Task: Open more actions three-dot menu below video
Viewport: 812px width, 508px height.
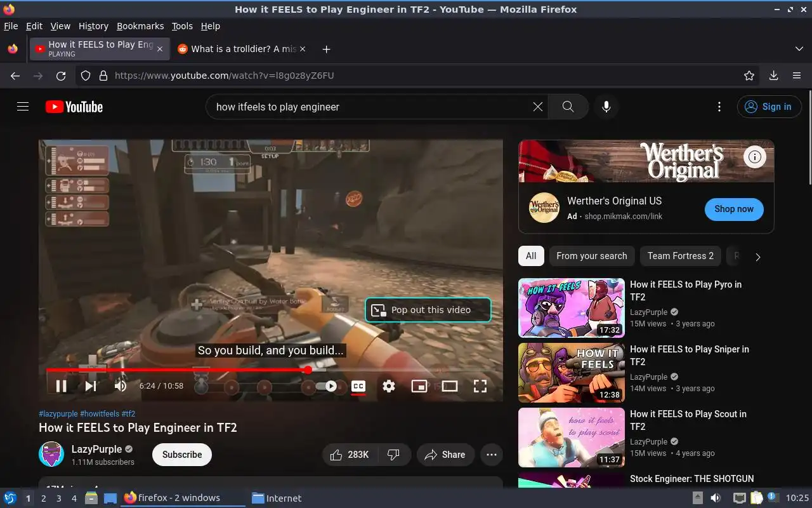Action: click(x=492, y=455)
